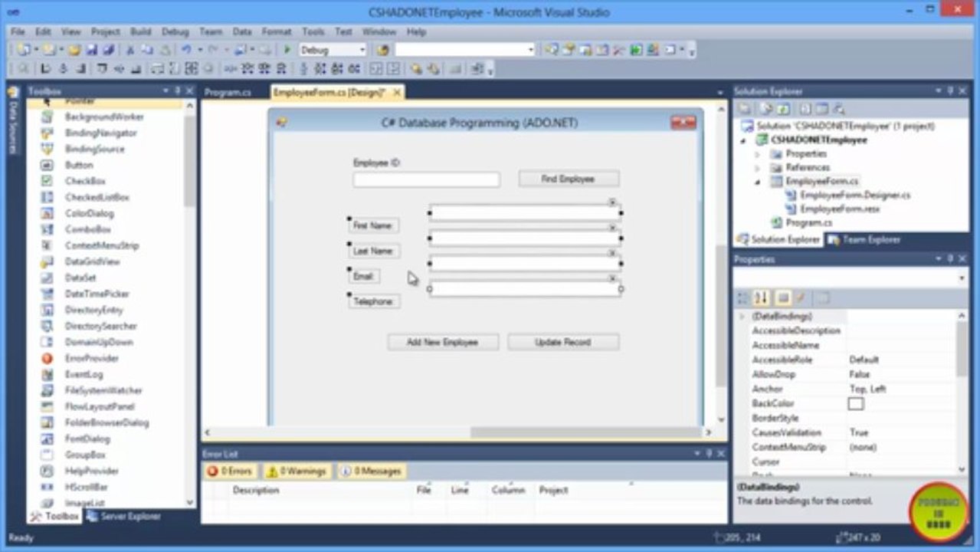The height and width of the screenshot is (552, 980).
Task: Click the Copy icon in the toolbar
Action: [x=146, y=50]
